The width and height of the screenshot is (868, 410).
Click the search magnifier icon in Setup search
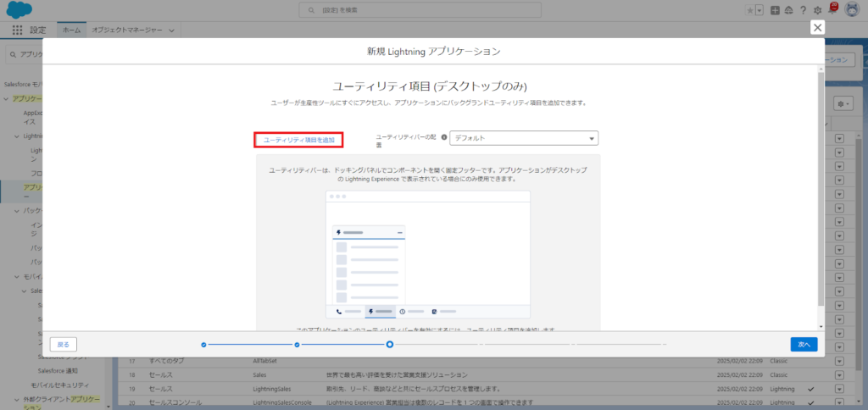[x=314, y=10]
